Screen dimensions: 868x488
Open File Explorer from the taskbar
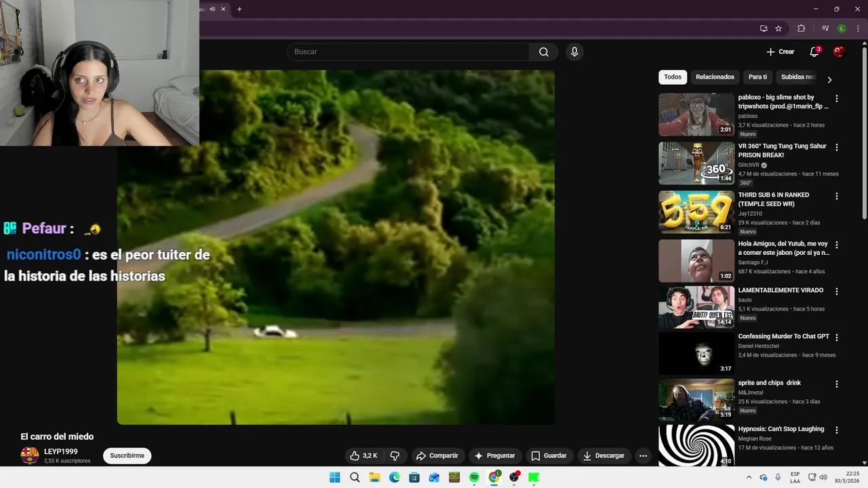click(x=374, y=477)
